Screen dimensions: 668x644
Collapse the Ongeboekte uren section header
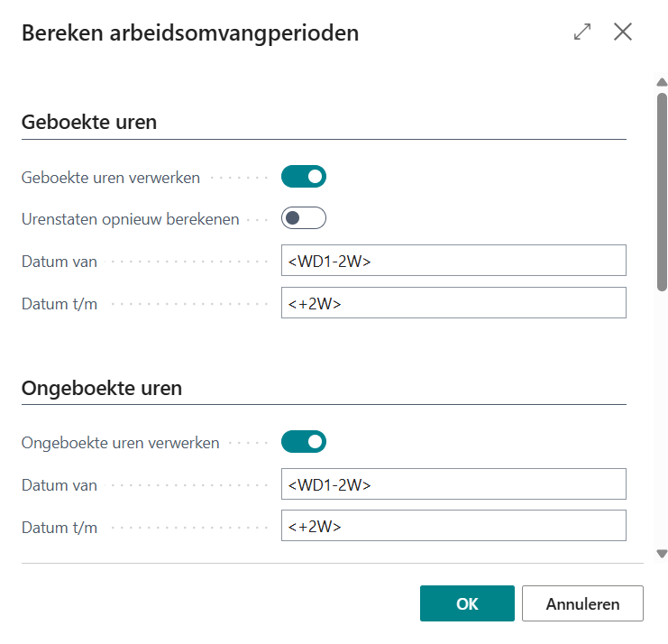102,389
